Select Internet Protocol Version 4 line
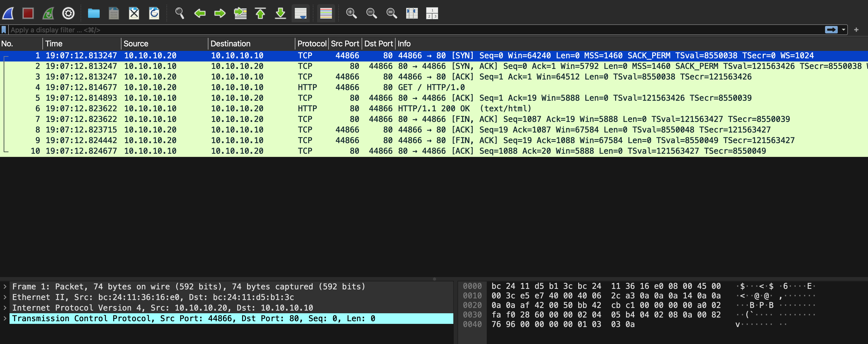 pyautogui.click(x=163, y=308)
